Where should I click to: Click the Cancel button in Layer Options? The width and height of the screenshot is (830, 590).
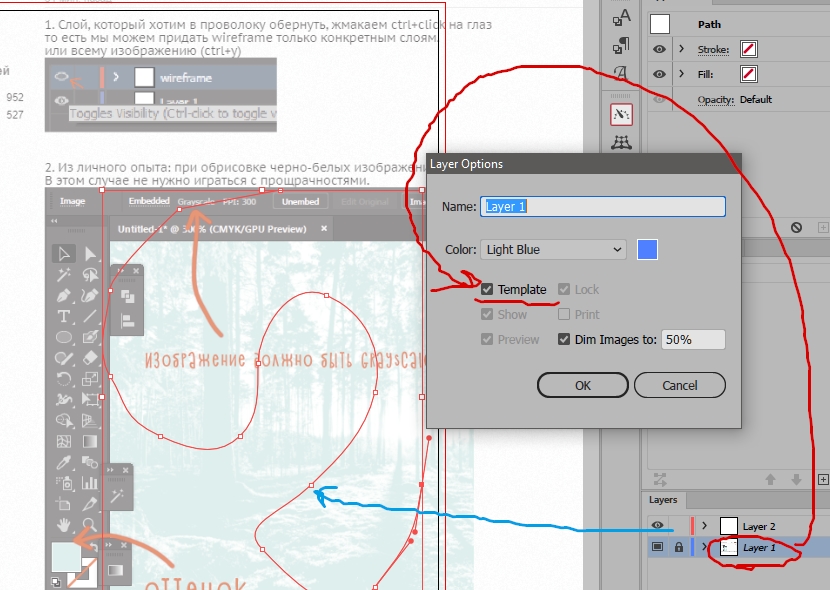pos(680,385)
